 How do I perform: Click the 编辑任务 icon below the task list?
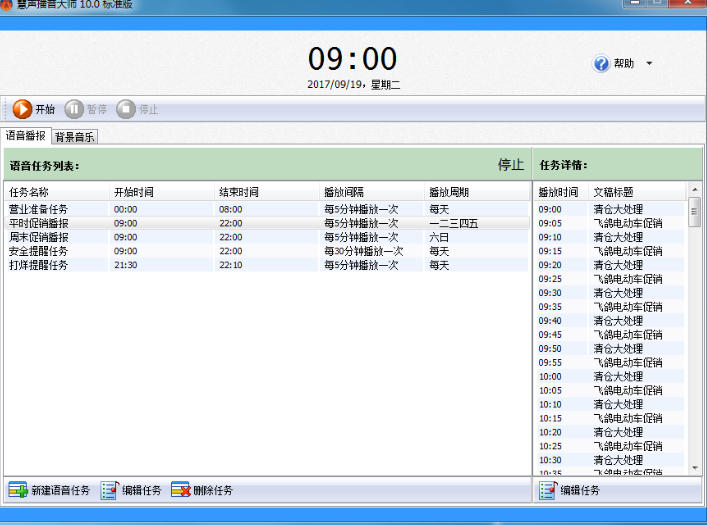pos(110,490)
